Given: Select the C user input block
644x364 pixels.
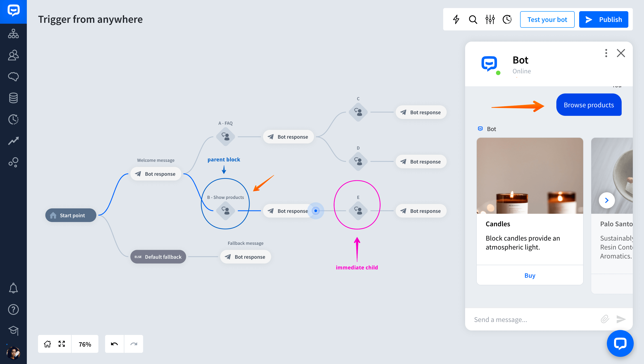Looking at the screenshot, I should [x=358, y=112].
